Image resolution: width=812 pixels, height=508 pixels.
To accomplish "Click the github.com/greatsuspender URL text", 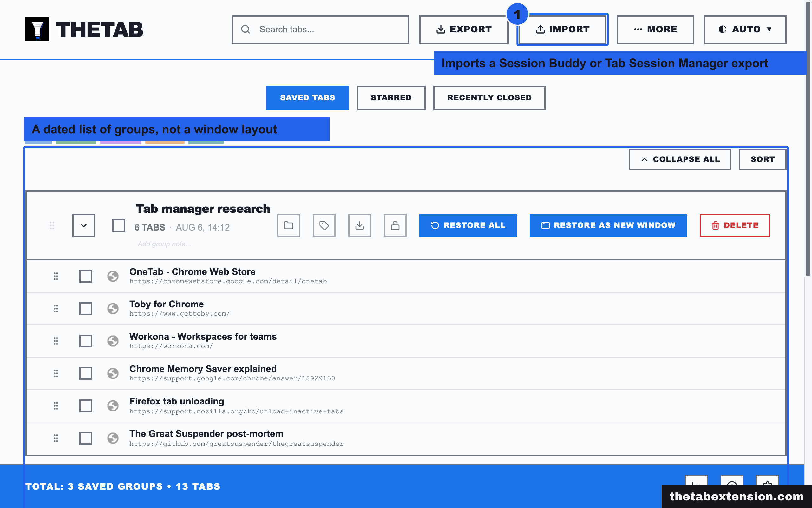I will [237, 444].
